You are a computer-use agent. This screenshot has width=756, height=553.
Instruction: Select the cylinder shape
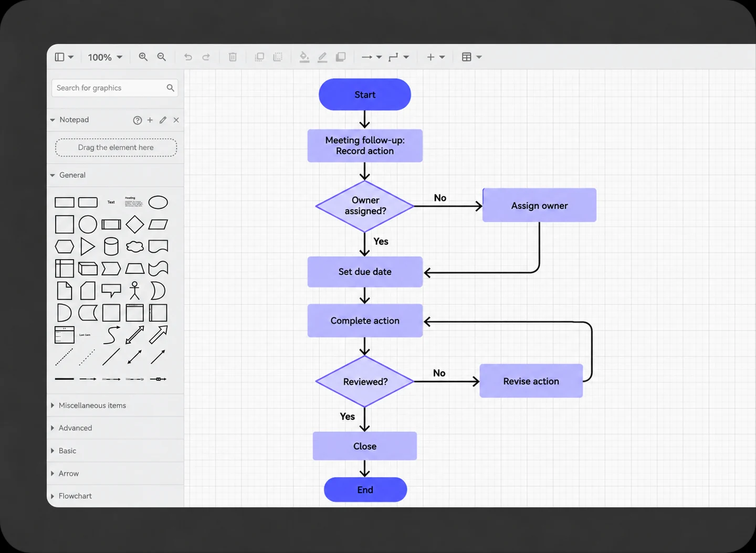point(111,247)
